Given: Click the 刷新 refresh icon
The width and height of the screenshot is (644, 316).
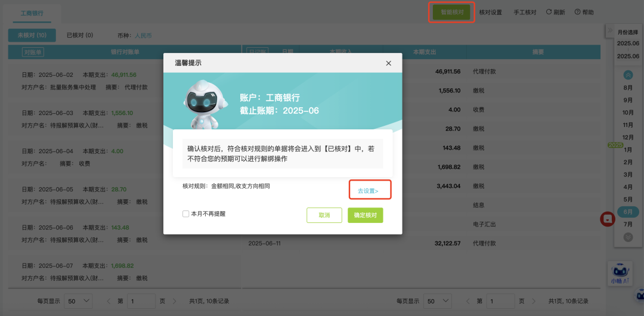Looking at the screenshot, I should (x=549, y=12).
